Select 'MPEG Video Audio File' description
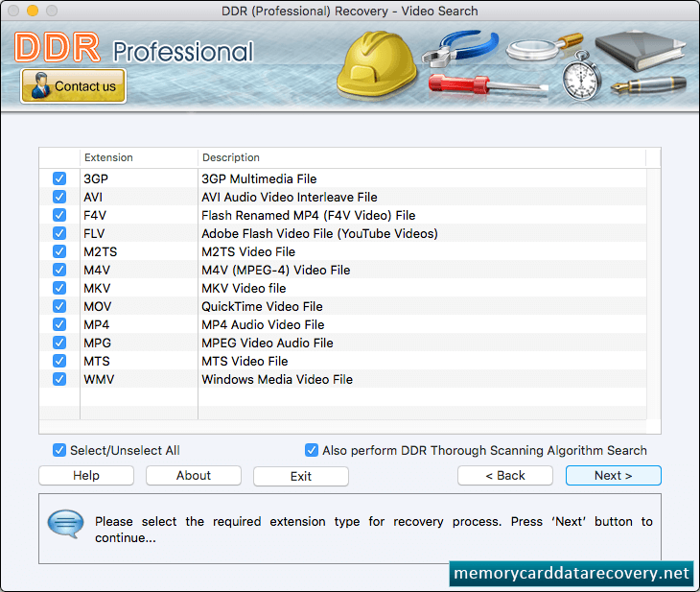This screenshot has width=700, height=592. [x=268, y=343]
